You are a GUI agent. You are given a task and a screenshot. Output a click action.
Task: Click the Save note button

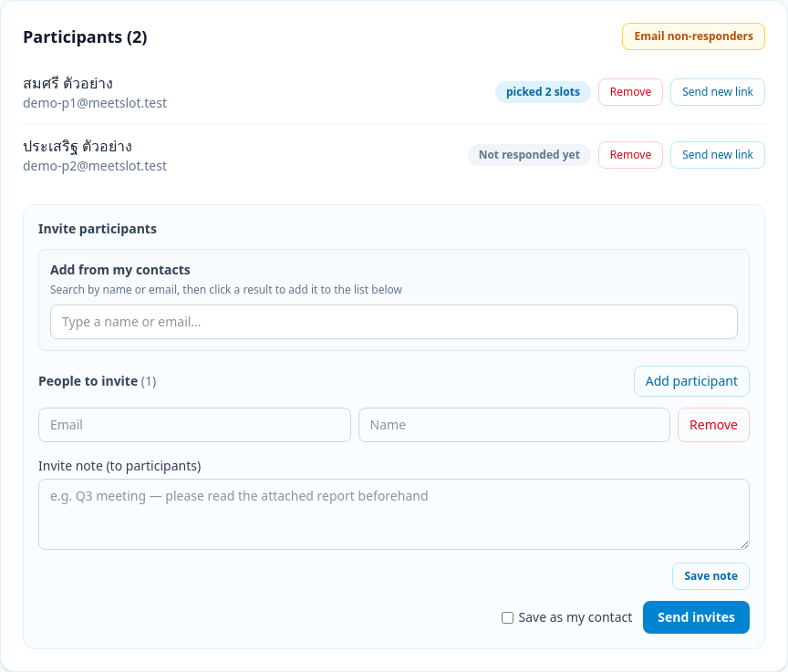click(x=710, y=576)
